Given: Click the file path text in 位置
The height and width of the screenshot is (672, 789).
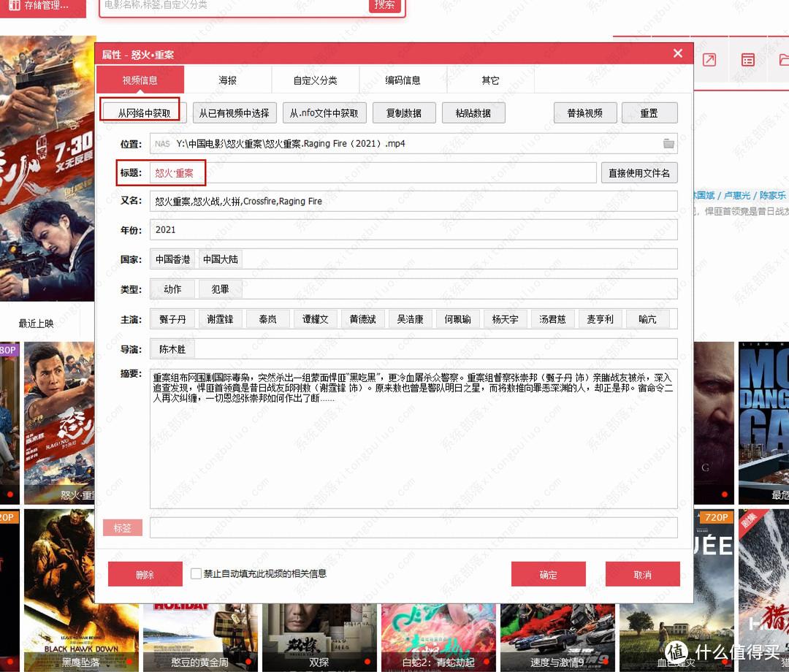Looking at the screenshot, I should 290,144.
